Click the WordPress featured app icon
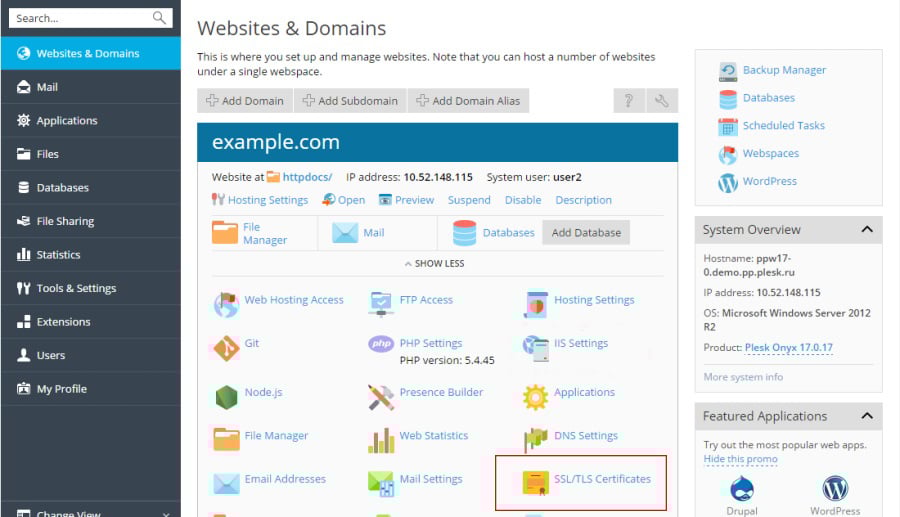 coord(835,489)
